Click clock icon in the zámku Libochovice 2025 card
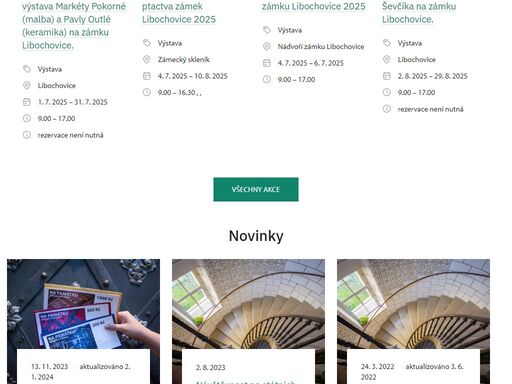The image size is (512, 384). [267, 79]
